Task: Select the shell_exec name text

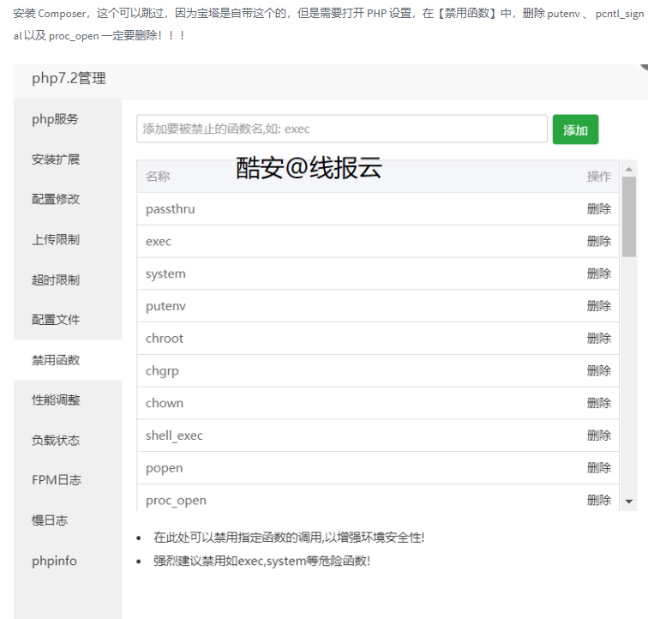Action: coord(174,436)
